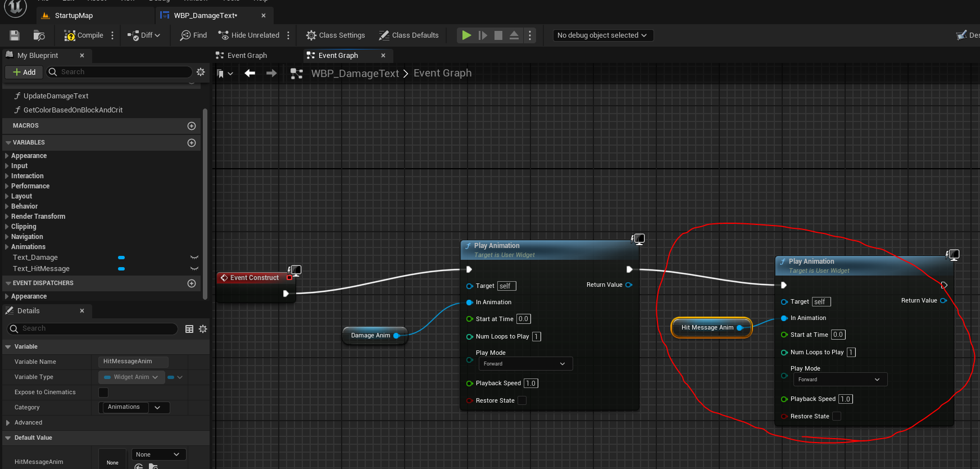Click the Eject button in toolbar
Image resolution: width=980 pixels, height=469 pixels.
tap(514, 35)
